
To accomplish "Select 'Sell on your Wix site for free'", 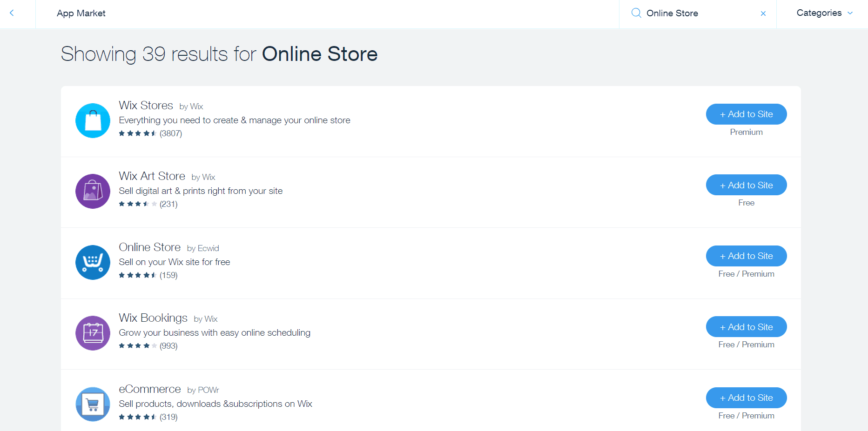I will click(175, 262).
